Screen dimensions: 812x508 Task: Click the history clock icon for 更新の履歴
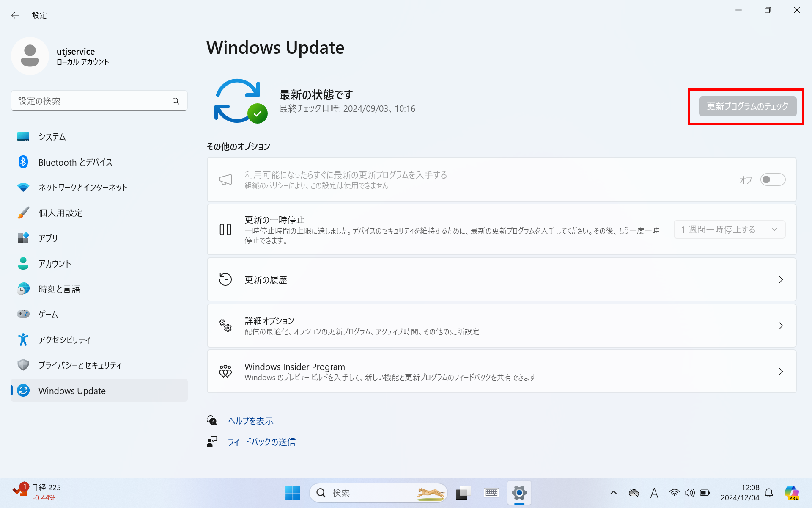(225, 279)
